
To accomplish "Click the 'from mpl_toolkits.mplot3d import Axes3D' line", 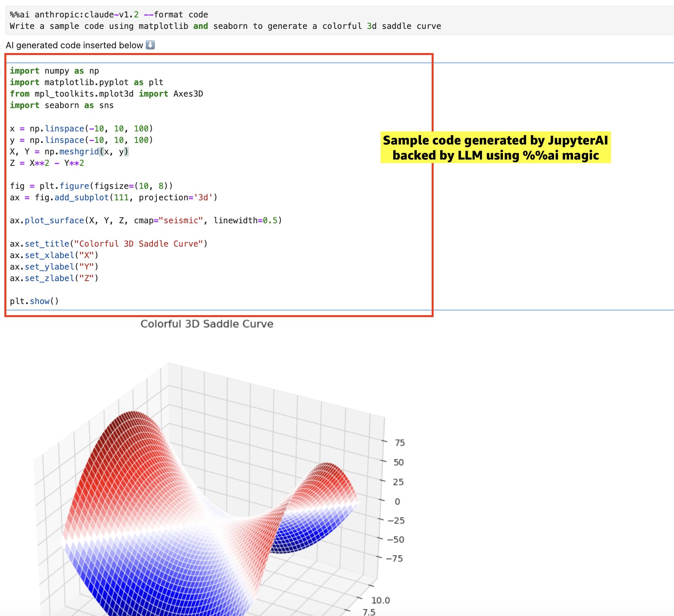I will point(106,94).
